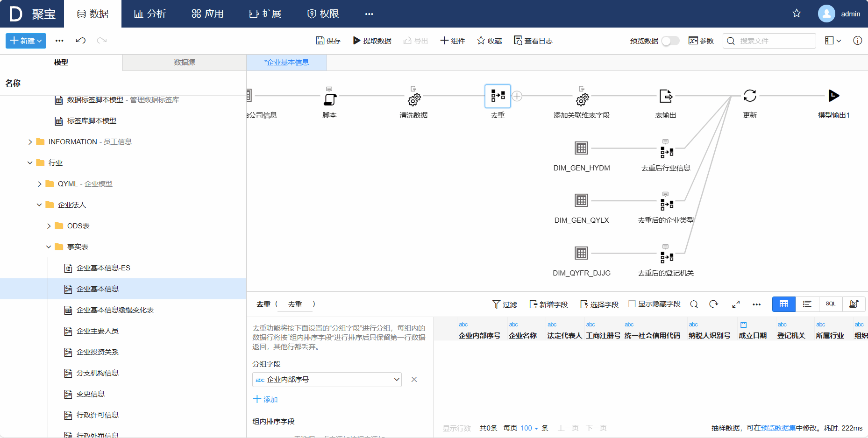Open the admin user avatar
The height and width of the screenshot is (438, 868).
tap(826, 14)
